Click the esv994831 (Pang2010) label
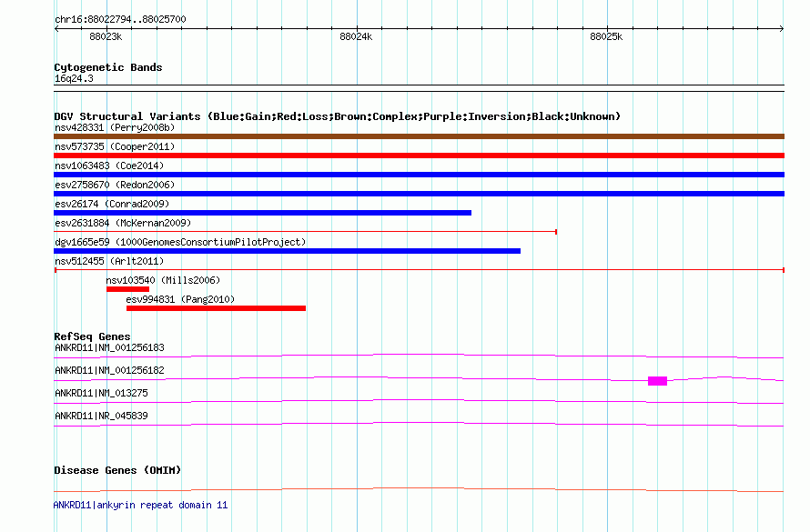 180,299
